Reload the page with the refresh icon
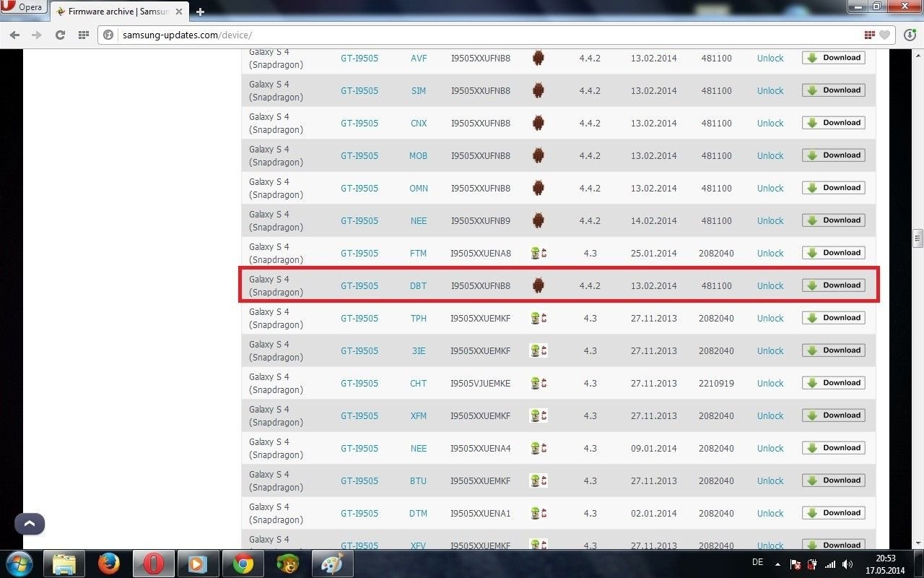 click(60, 35)
